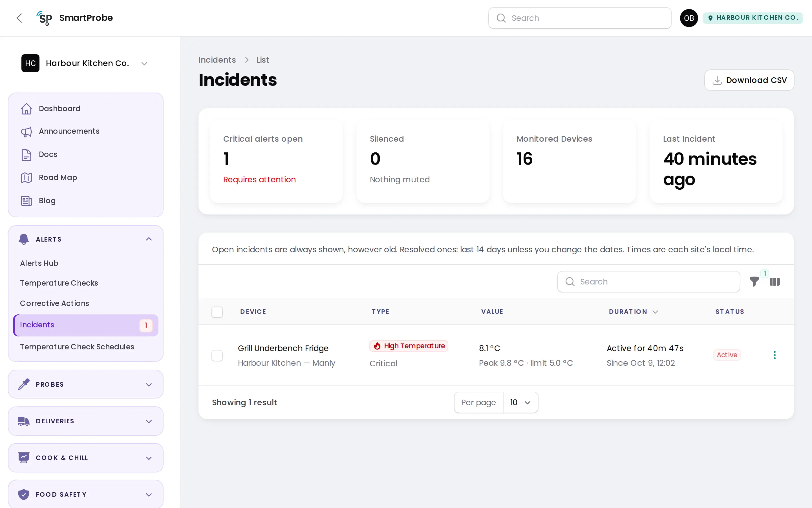Click the Blog newspaper icon

27,201
